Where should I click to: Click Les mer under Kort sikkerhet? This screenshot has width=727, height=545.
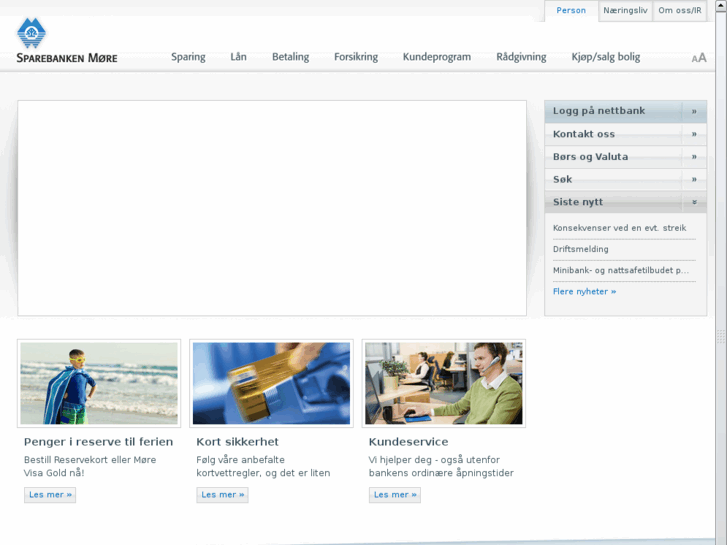tap(223, 495)
